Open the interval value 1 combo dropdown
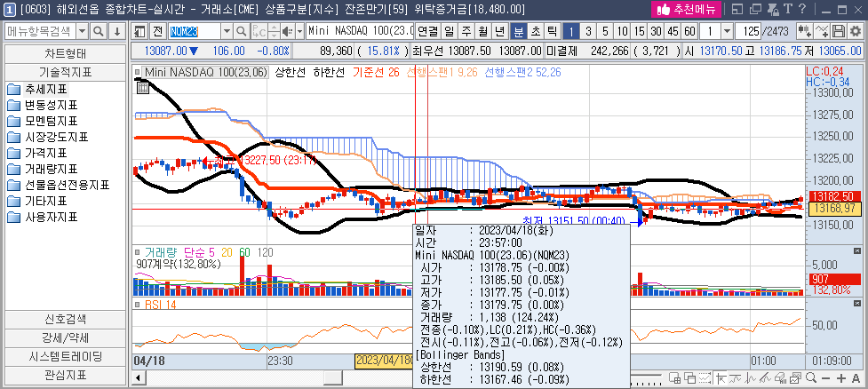Image resolution: width=868 pixels, height=389 pixels. pyautogui.click(x=727, y=31)
